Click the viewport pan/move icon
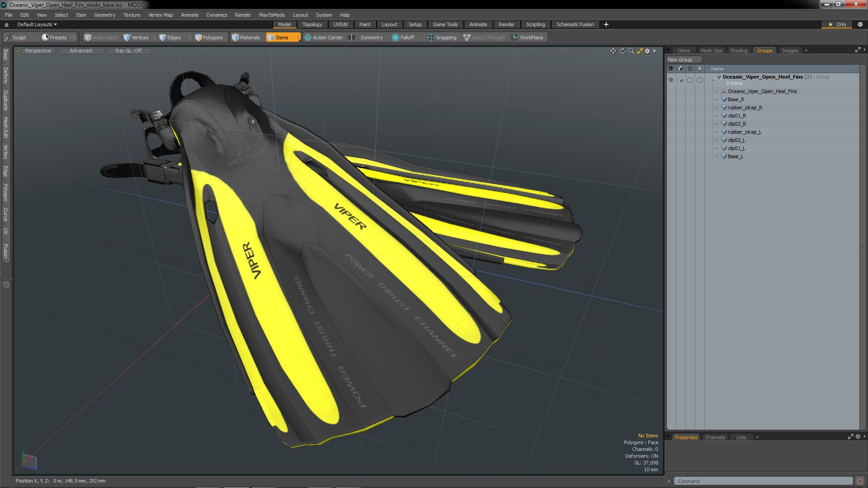 tap(613, 51)
